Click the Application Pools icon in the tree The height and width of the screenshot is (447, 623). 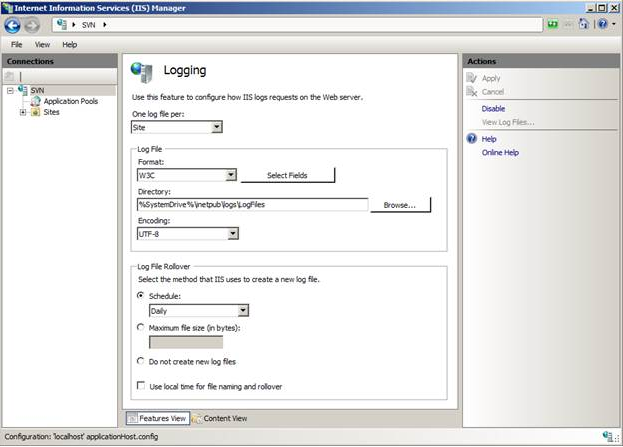click(36, 101)
